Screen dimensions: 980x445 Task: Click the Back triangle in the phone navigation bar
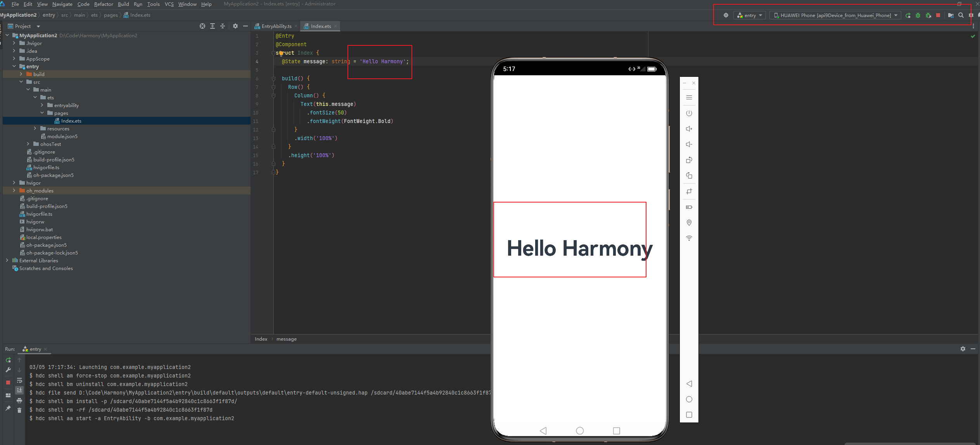click(543, 431)
